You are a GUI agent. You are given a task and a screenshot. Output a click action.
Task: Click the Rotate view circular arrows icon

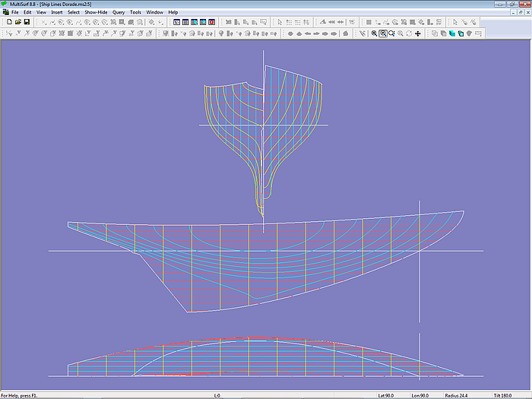[x=409, y=33]
